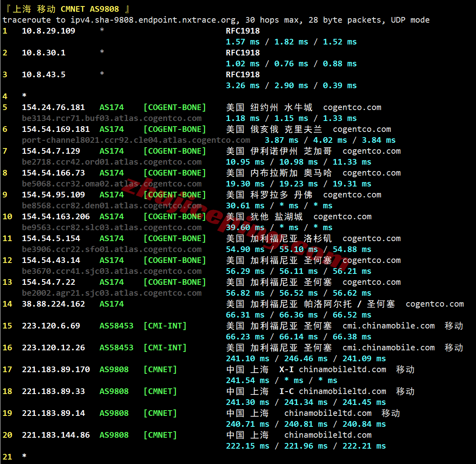Click hostname be3134.rcr71.buf03.atlas.cogentco.com
This screenshot has height=464, width=476.
112,119
